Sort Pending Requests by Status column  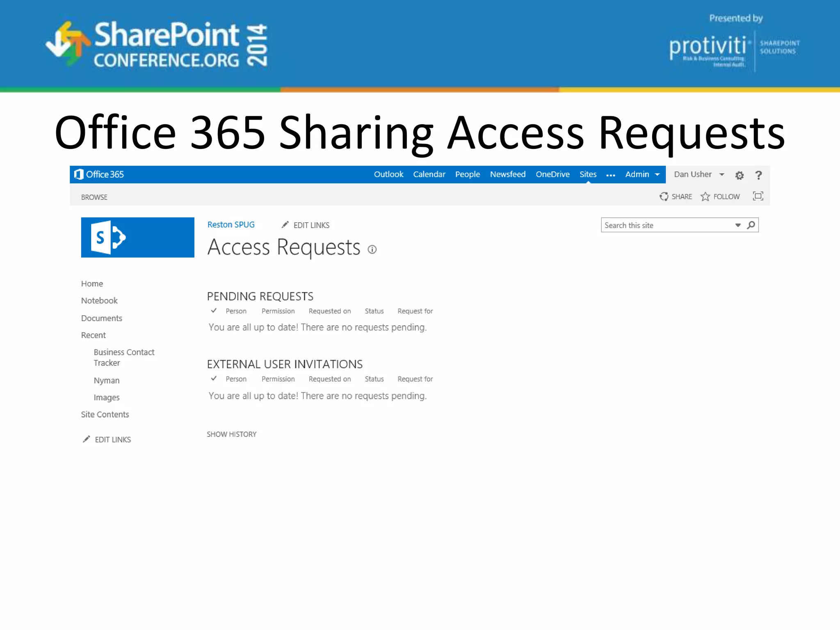374,311
